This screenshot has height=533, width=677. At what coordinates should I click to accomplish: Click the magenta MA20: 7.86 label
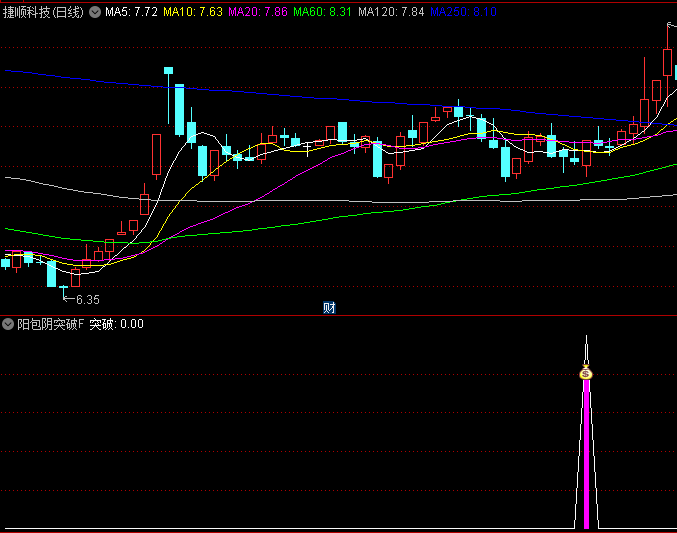click(258, 12)
